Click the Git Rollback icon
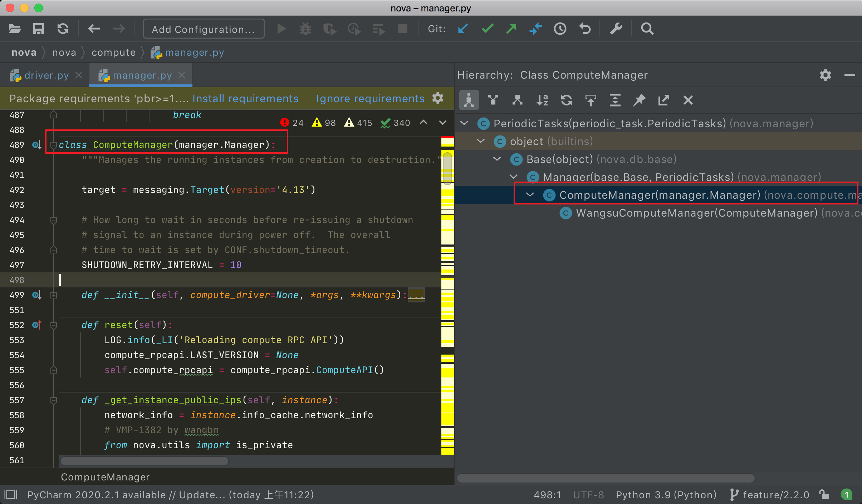Viewport: 862px width, 504px height. tap(585, 29)
